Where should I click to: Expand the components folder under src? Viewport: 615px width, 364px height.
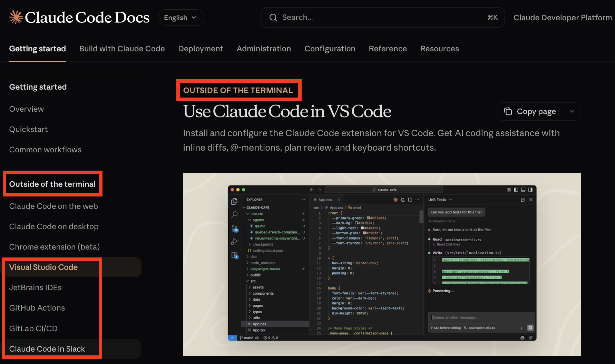tap(261, 293)
